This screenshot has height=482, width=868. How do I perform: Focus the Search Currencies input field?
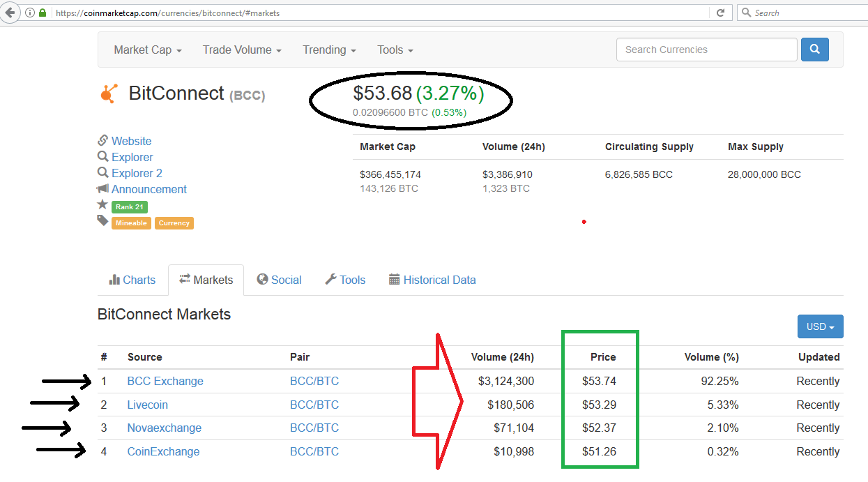coord(706,50)
